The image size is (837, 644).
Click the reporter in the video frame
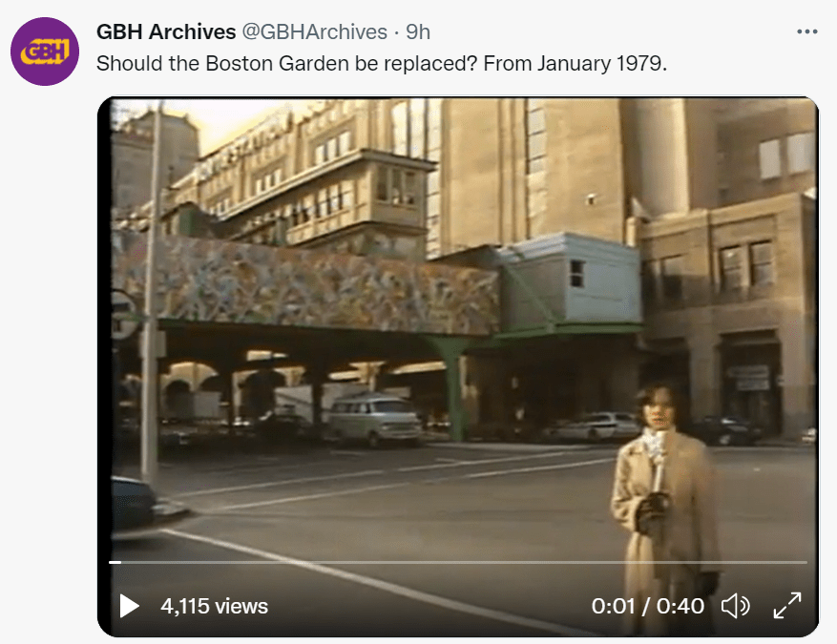[665, 507]
